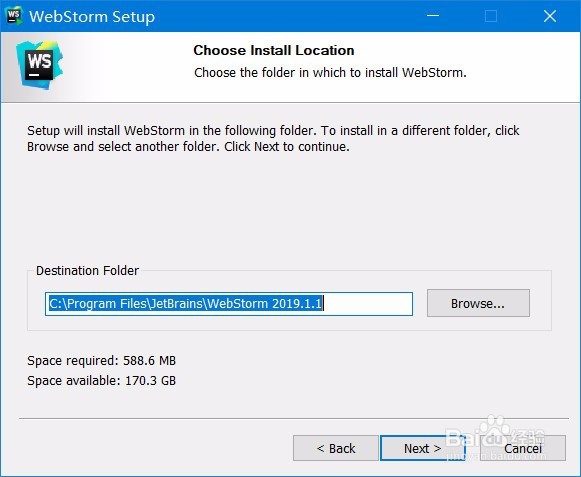Click 'Choose the folder in which to install WebStorm.'
Viewport: 581px width, 477px height.
(330, 73)
